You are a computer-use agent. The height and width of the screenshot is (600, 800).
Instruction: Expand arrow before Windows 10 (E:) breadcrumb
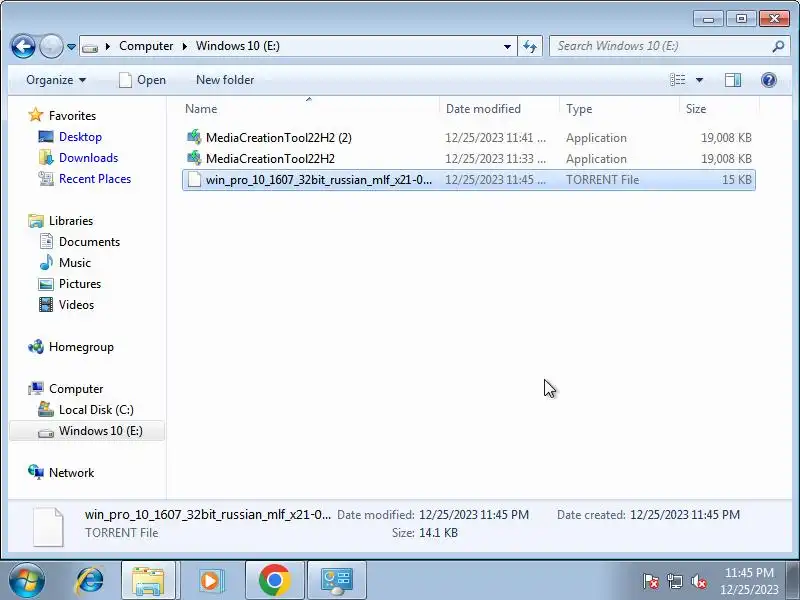tap(185, 46)
